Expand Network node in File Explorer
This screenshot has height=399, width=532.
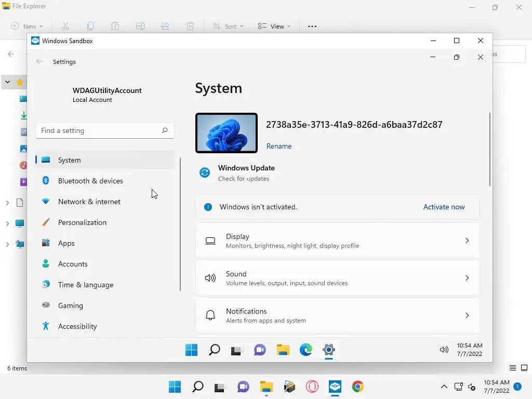pyautogui.click(x=7, y=244)
